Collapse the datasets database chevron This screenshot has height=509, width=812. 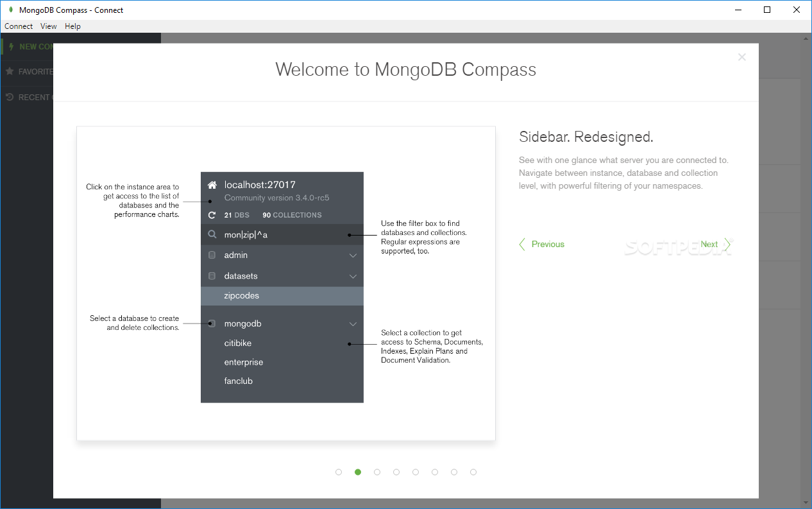353,277
